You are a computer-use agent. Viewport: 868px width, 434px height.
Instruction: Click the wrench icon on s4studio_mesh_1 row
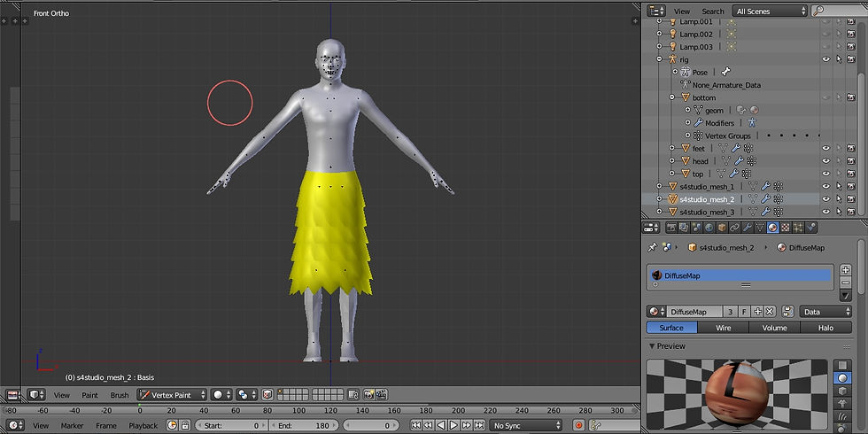tap(765, 187)
